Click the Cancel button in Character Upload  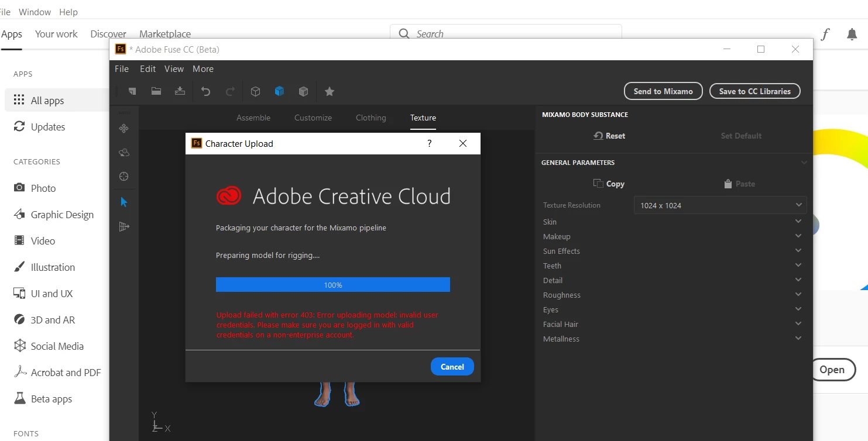[x=452, y=367]
